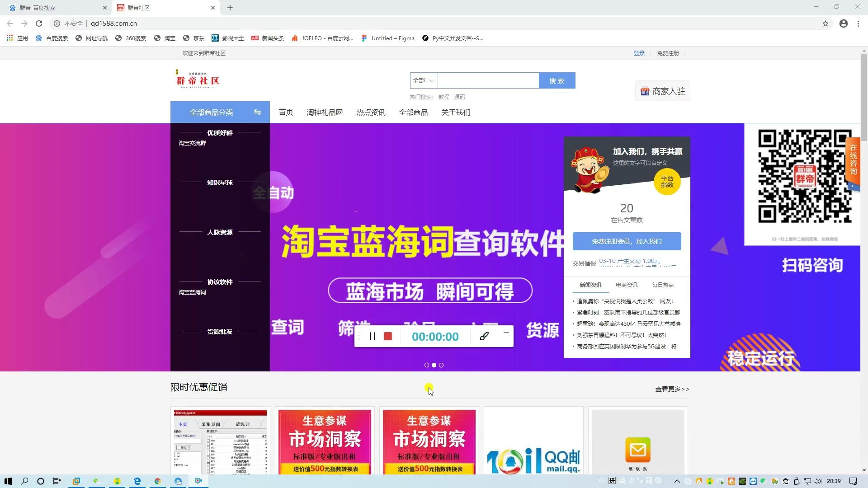Click the volume icon in system tray
The width and height of the screenshot is (868, 488).
click(817, 481)
